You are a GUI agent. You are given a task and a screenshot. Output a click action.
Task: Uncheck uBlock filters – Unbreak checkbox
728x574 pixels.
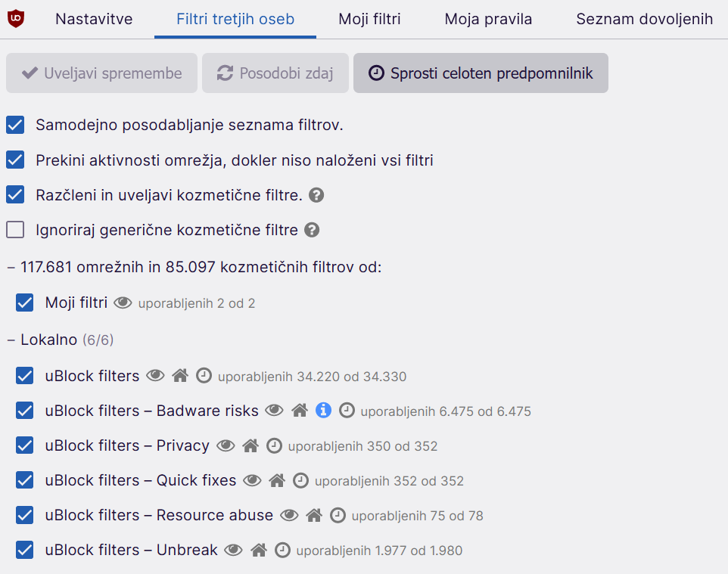point(25,550)
